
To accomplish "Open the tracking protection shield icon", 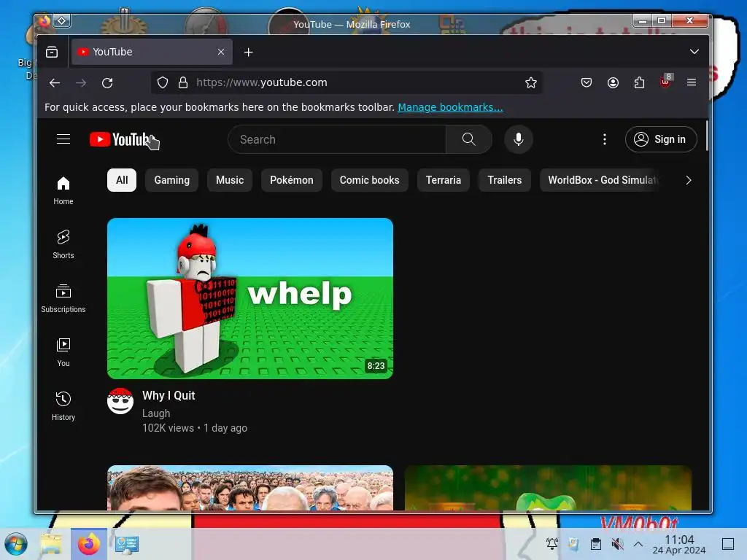I will (163, 83).
